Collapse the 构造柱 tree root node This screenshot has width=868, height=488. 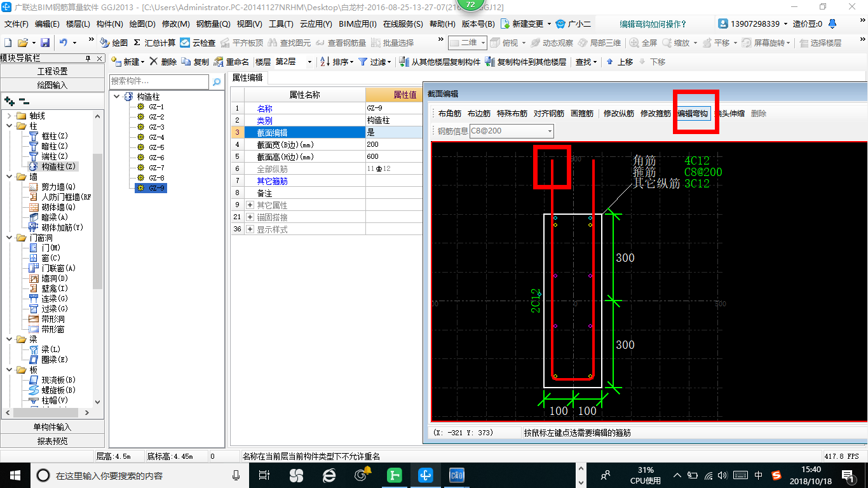click(117, 97)
